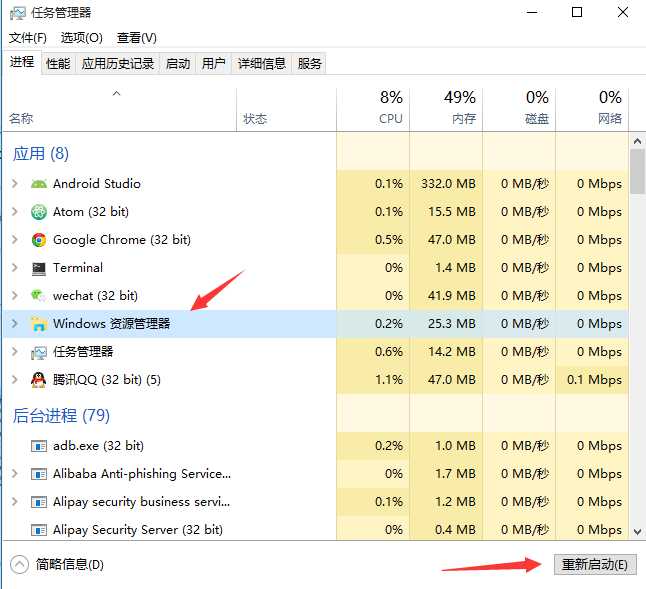
Task: Select the Terminal process name
Action: (78, 268)
